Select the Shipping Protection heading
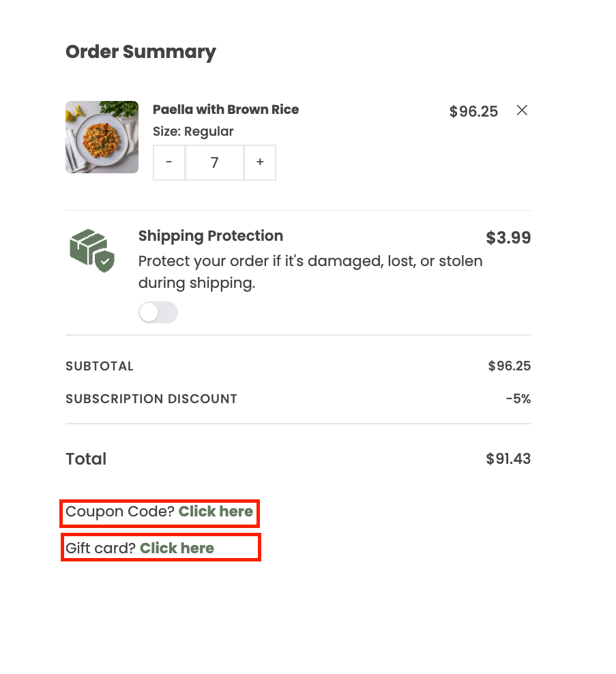The height and width of the screenshot is (674, 616). 211,236
